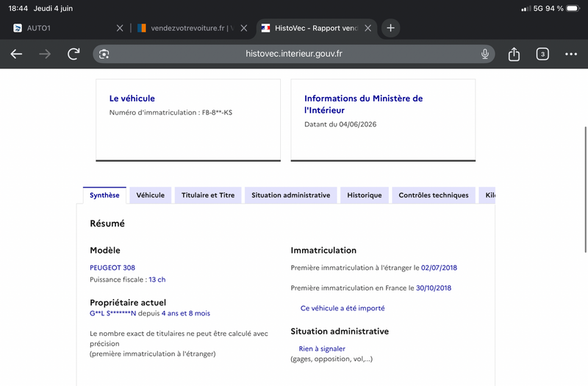Click the owner name G**L S*******N
This screenshot has height=386, width=588.
coord(113,313)
